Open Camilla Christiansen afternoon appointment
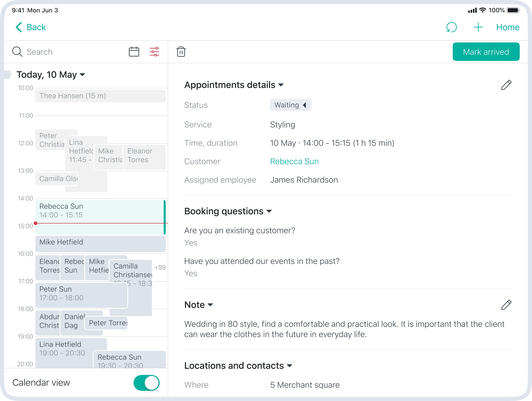The height and width of the screenshot is (401, 532). (131, 288)
